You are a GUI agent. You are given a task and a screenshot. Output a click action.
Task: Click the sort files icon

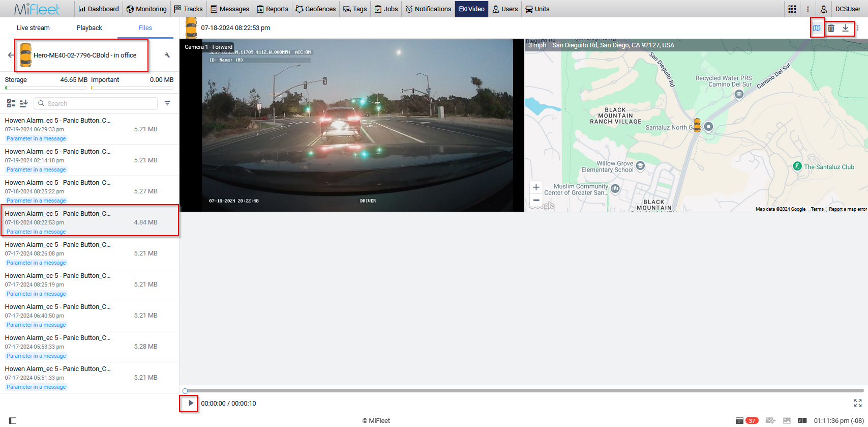tap(23, 103)
